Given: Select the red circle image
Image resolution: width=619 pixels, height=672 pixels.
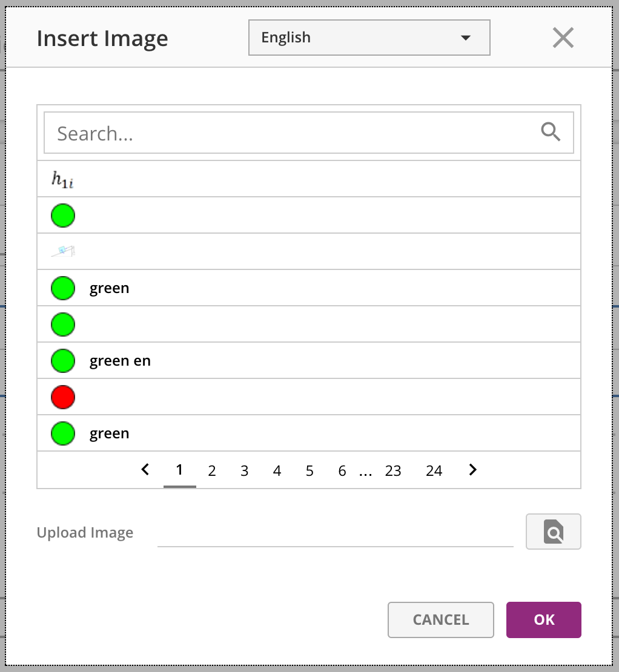Looking at the screenshot, I should click(x=63, y=397).
